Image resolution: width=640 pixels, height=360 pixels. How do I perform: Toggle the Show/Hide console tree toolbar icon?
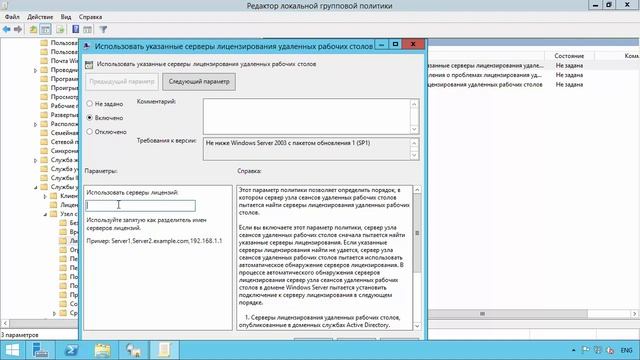click(x=46, y=29)
